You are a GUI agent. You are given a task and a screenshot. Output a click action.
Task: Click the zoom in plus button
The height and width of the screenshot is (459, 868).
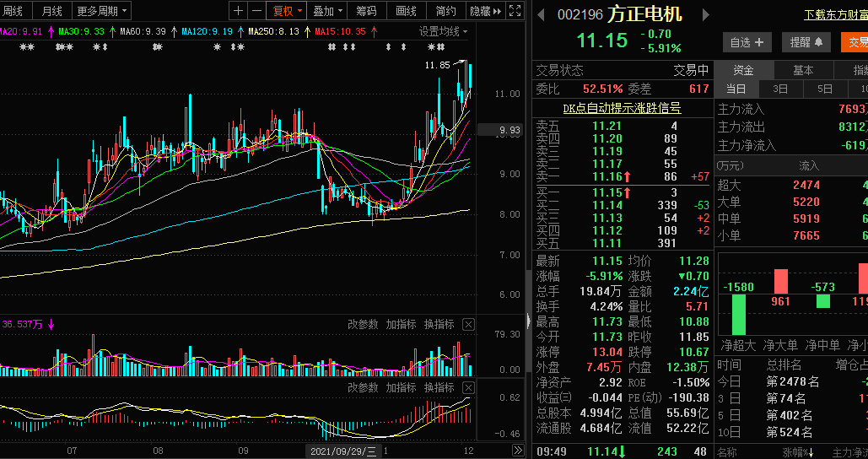239,11
